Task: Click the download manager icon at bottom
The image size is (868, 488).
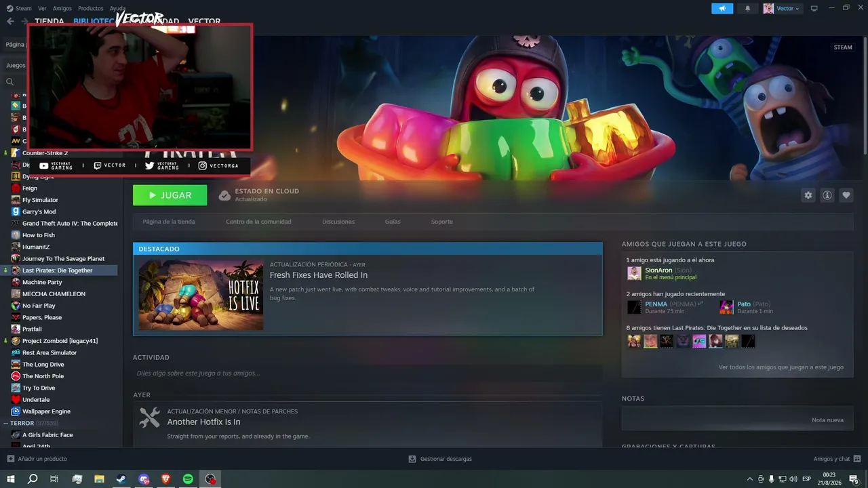Action: coord(412,459)
